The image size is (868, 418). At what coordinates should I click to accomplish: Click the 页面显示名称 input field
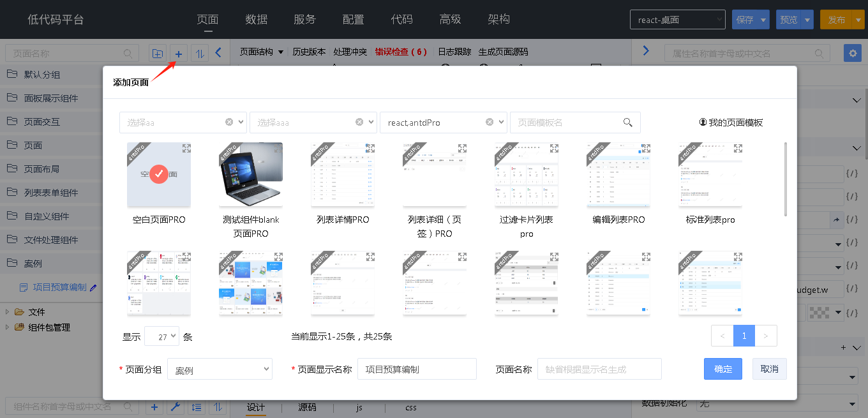pyautogui.click(x=417, y=369)
